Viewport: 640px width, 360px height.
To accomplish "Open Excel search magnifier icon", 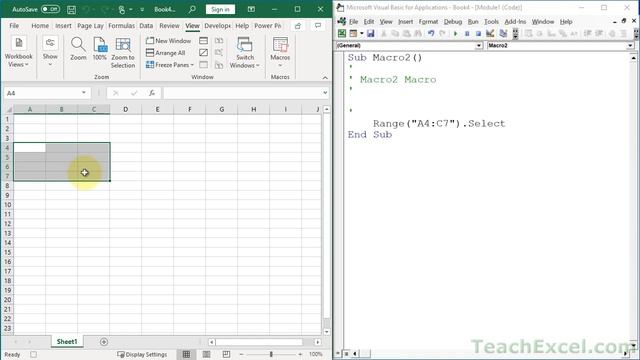I will [192, 9].
